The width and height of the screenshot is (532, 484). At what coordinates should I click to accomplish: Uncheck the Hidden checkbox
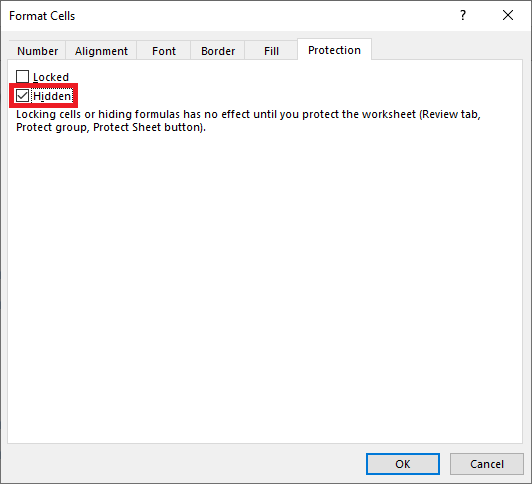22,96
